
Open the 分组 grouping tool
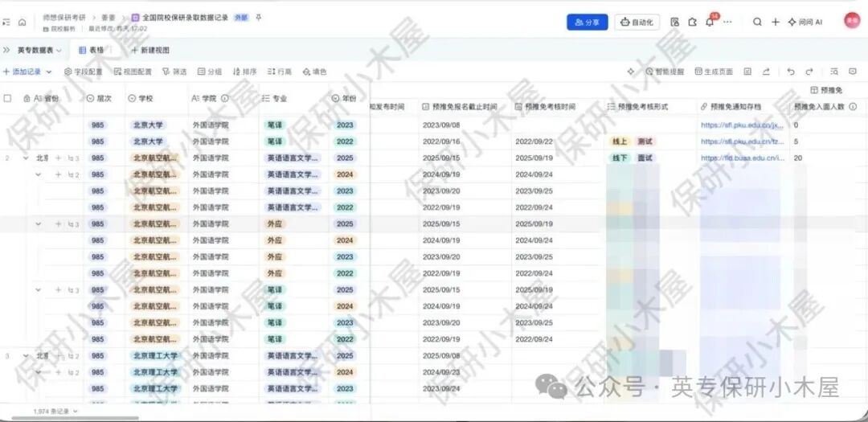coord(209,72)
